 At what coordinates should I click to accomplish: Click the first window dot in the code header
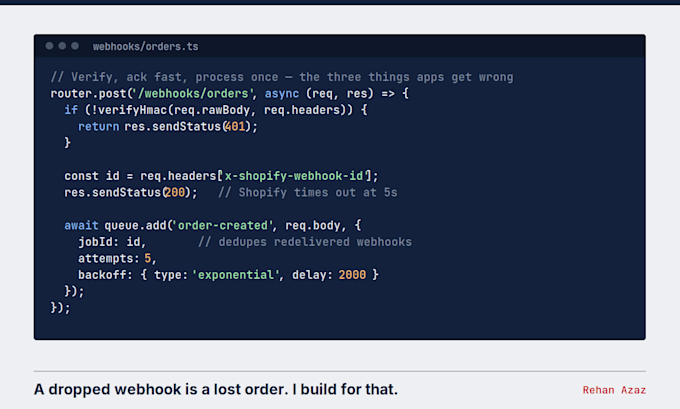(x=49, y=46)
